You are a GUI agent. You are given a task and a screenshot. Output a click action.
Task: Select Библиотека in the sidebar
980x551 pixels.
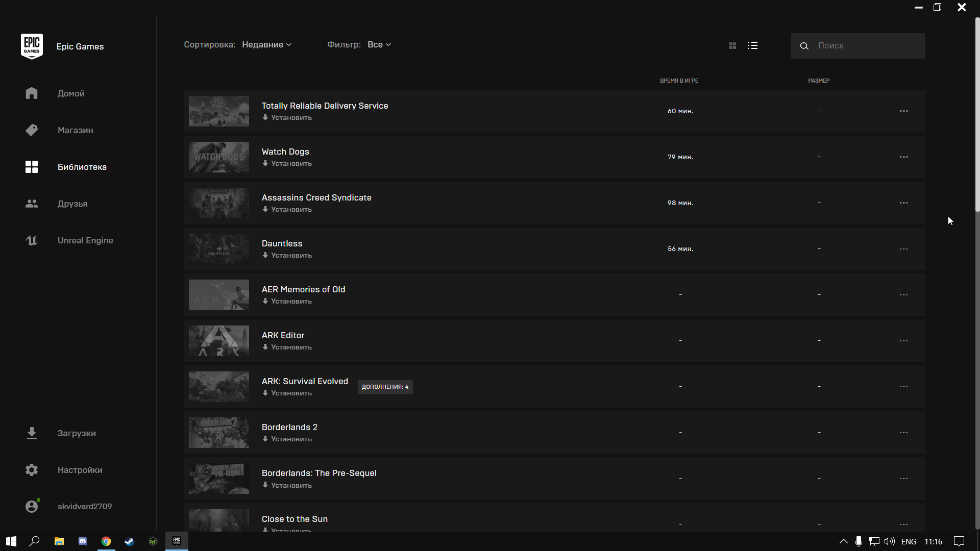(x=82, y=167)
